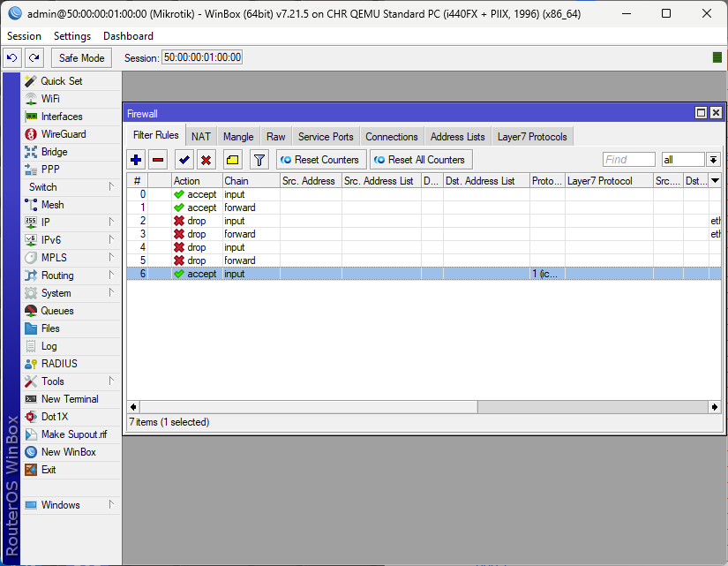Click the horizontal scrollbar left arrow
728x566 pixels.
134,407
